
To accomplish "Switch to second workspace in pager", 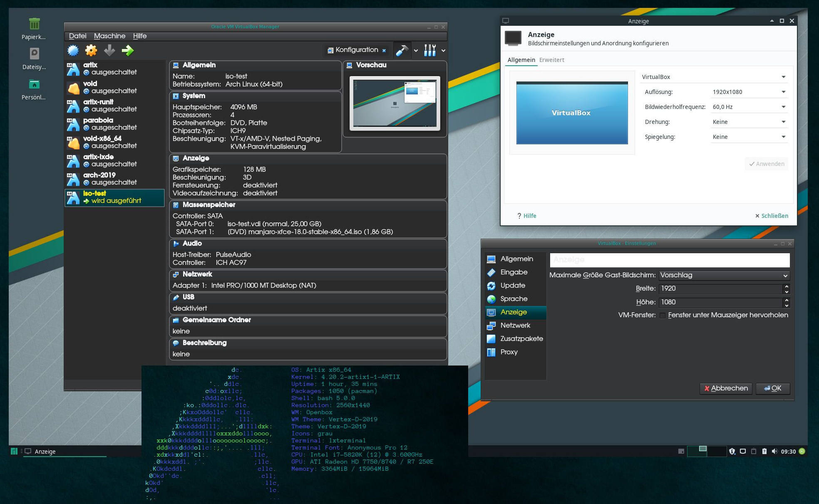I will [717, 451].
